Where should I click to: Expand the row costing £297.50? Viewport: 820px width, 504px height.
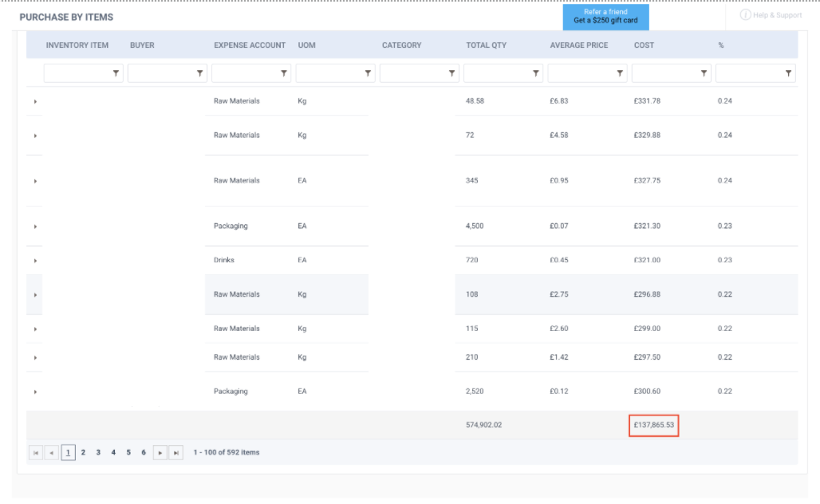36,358
